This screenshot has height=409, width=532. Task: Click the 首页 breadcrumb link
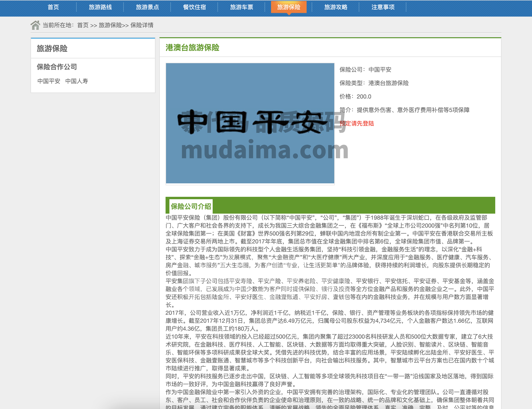[83, 25]
